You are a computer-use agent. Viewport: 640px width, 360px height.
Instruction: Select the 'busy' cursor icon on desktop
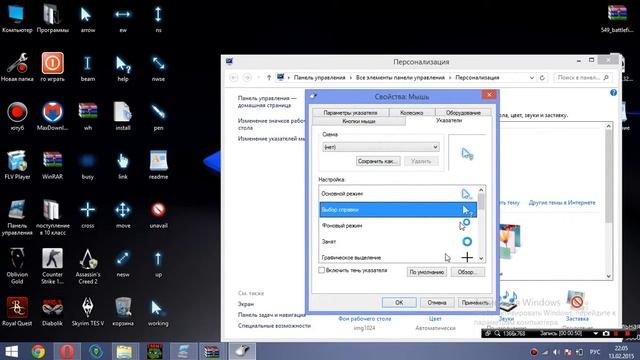coord(87,165)
